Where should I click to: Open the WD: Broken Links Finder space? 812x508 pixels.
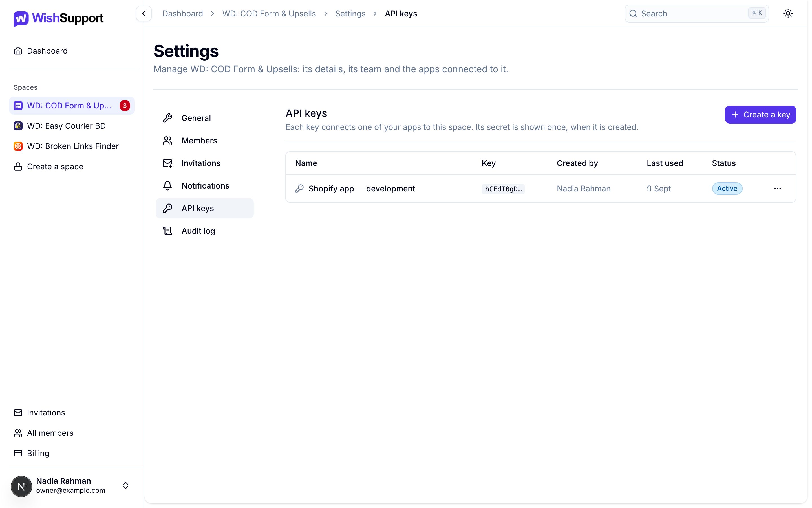point(72,146)
